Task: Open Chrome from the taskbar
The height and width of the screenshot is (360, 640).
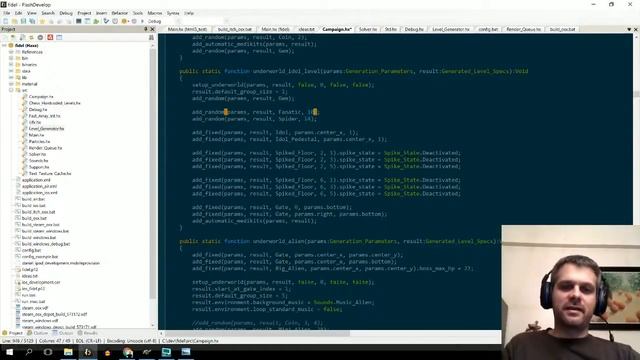Action: [128, 352]
